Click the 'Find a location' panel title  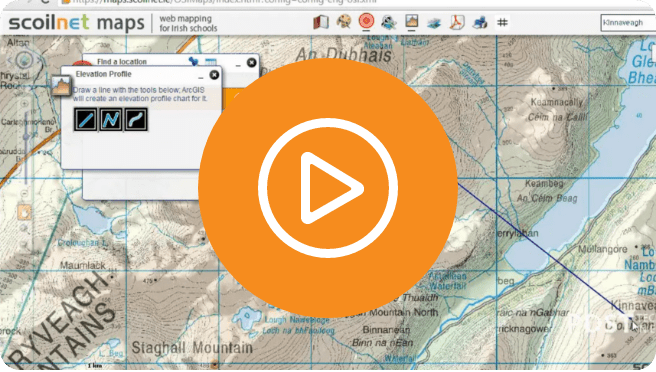(x=122, y=62)
